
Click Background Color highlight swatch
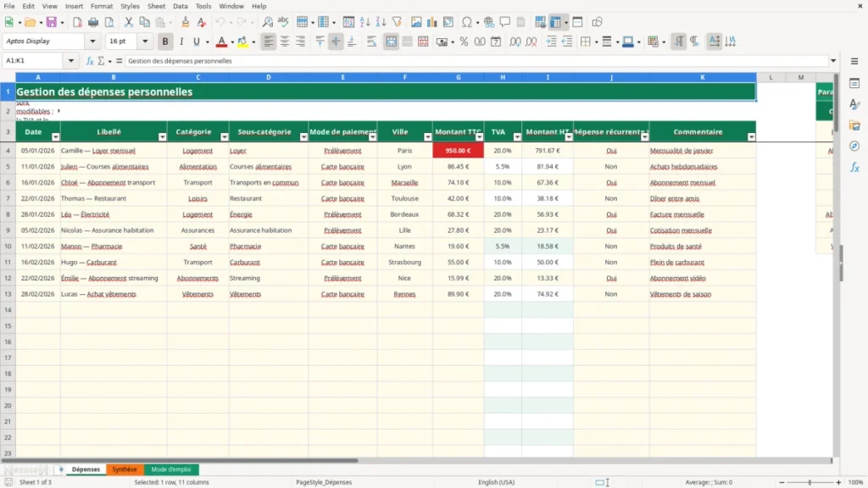pos(242,42)
